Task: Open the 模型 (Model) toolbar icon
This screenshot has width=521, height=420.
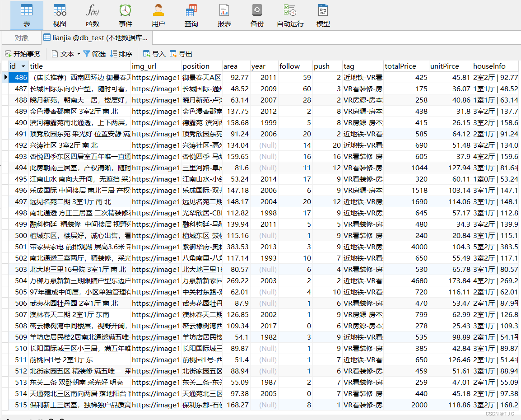Action: [x=323, y=15]
